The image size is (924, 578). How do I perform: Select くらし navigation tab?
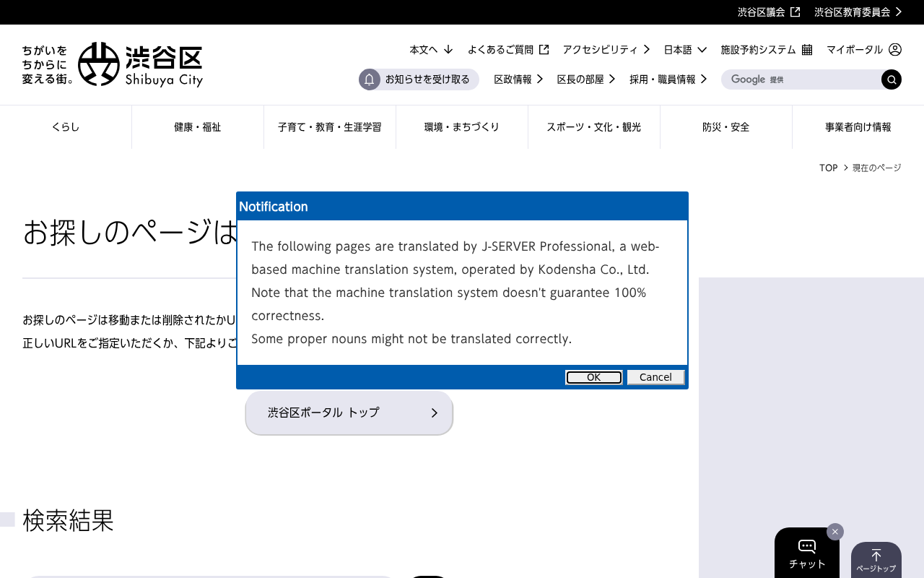tap(66, 127)
